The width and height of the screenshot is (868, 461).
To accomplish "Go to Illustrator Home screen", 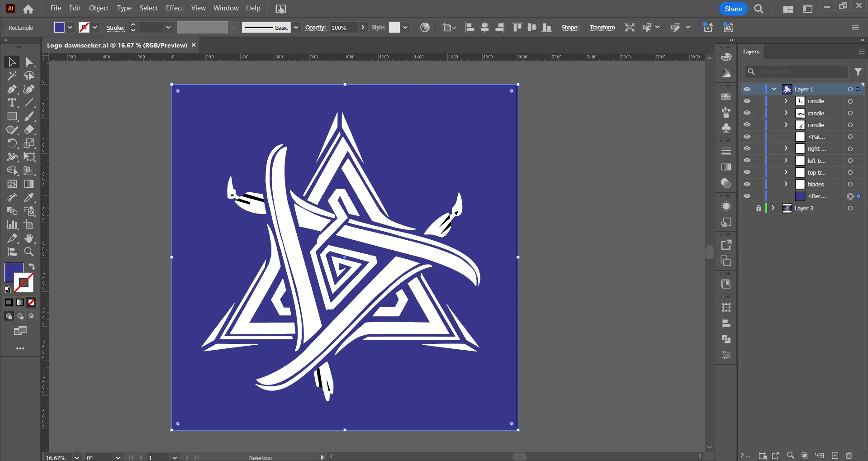I will (28, 9).
